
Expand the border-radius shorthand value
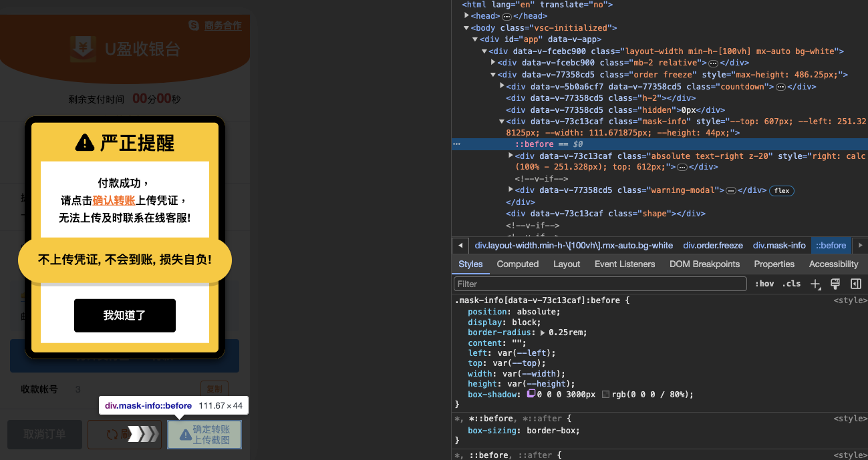[x=543, y=332]
